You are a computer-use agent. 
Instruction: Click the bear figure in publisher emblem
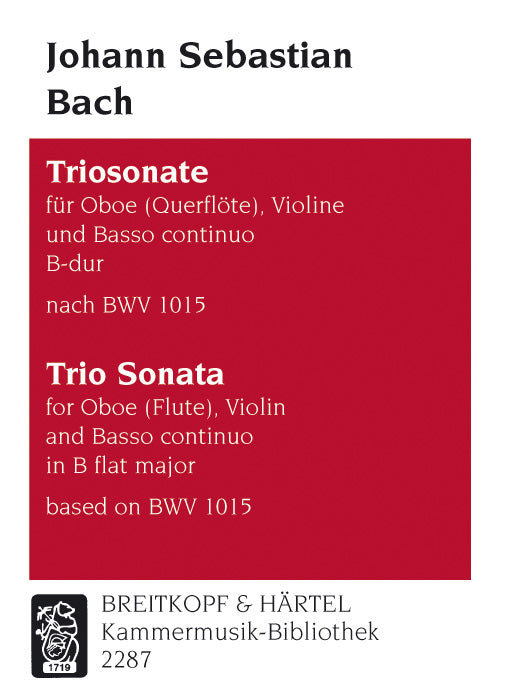click(x=58, y=632)
